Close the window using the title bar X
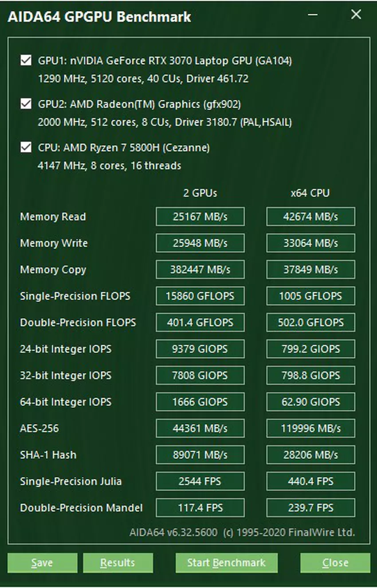 (356, 15)
